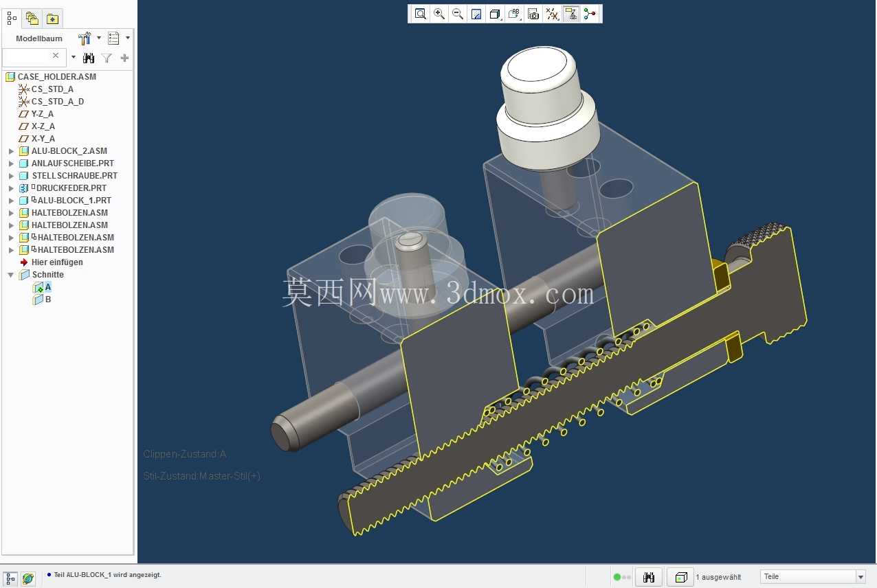
Task: Click the Refit/zoom to fit icon
Action: tap(420, 14)
